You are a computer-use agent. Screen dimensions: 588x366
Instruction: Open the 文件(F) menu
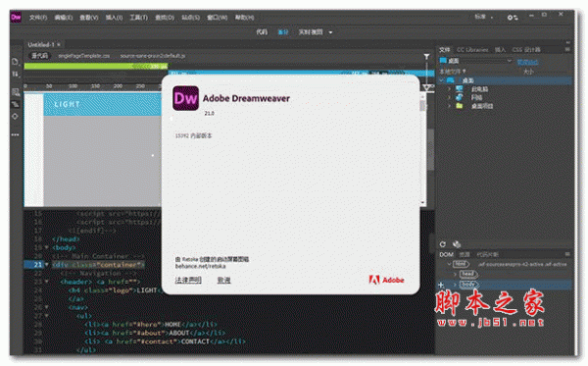click(x=38, y=18)
